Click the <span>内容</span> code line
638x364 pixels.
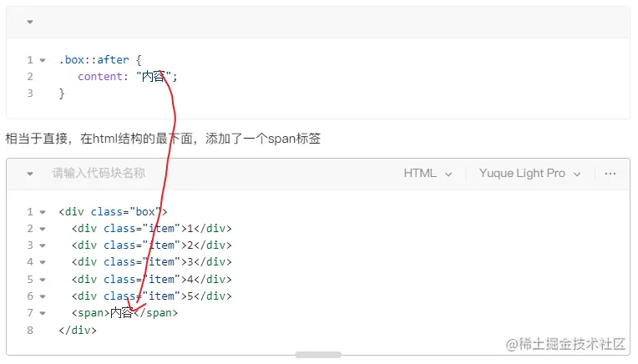click(x=125, y=313)
